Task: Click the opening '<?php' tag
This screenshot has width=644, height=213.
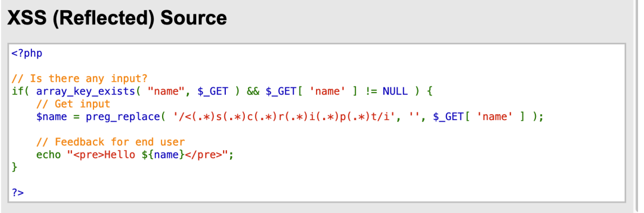Action: (27, 53)
